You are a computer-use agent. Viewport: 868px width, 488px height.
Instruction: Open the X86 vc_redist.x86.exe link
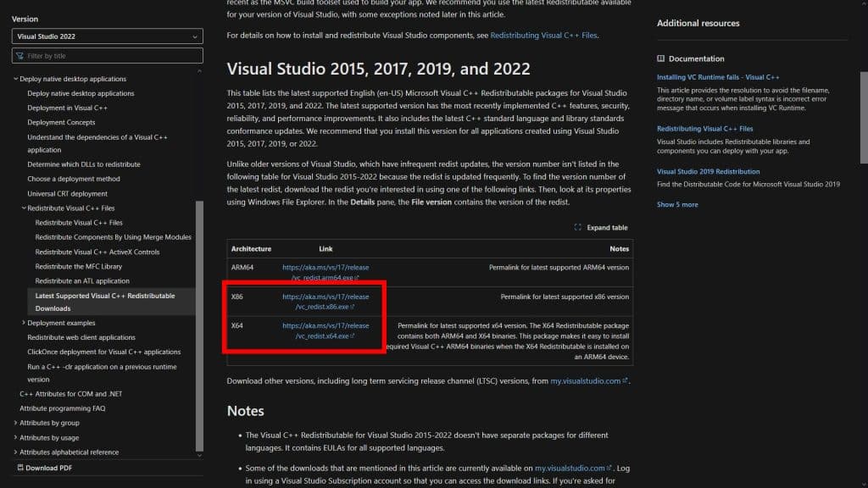click(325, 302)
